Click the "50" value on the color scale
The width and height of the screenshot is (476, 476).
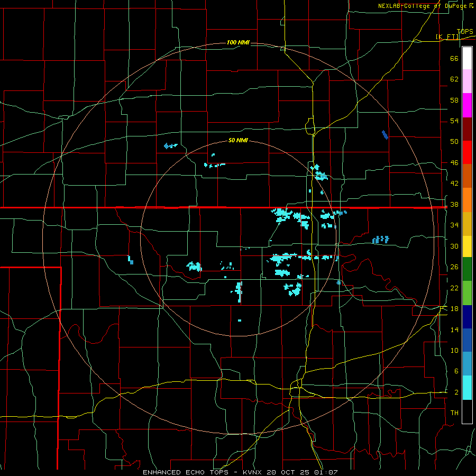tap(454, 141)
